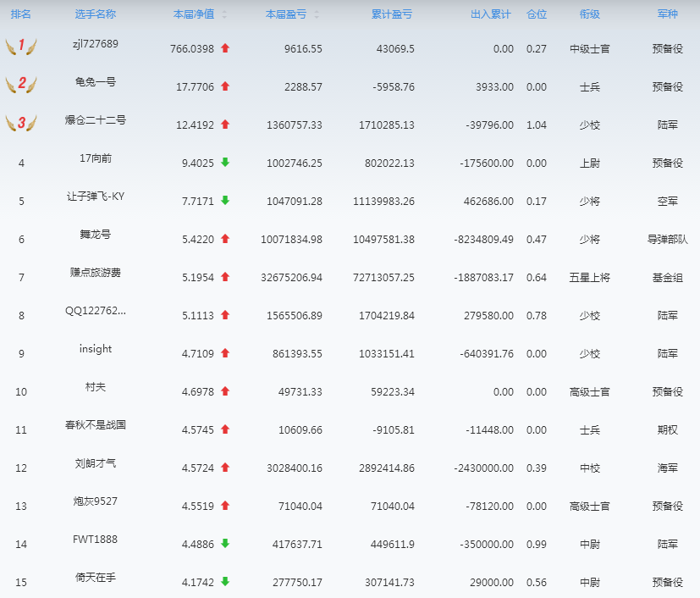Click profit value 9616.55
Screen dimensions: 700x598
point(303,48)
